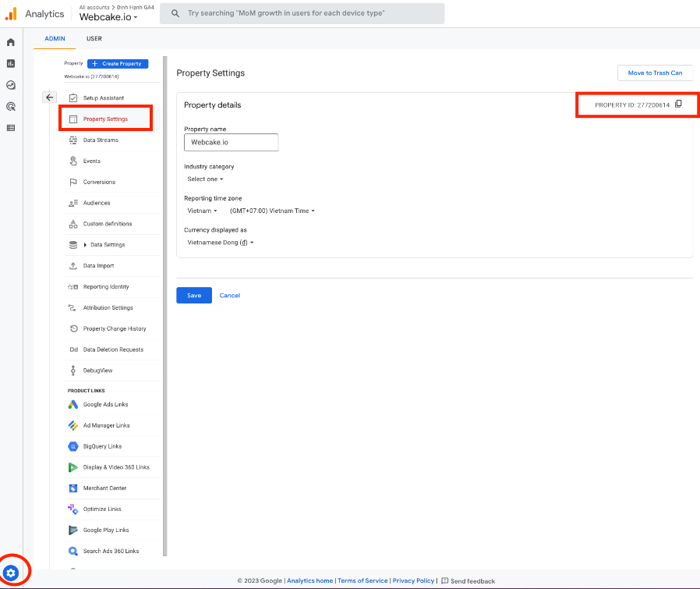Screen dimensions: 700x589
Task: Switch to the ADMIN tab
Action: (x=55, y=38)
